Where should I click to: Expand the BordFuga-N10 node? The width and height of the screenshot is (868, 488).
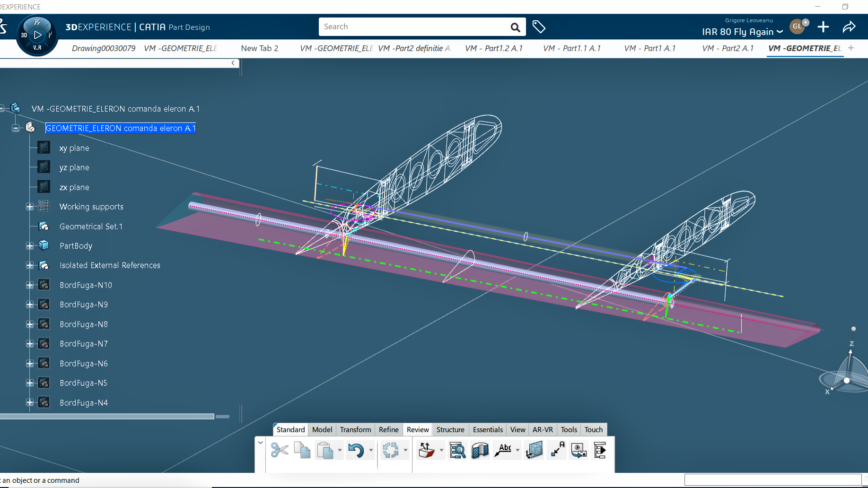point(29,285)
